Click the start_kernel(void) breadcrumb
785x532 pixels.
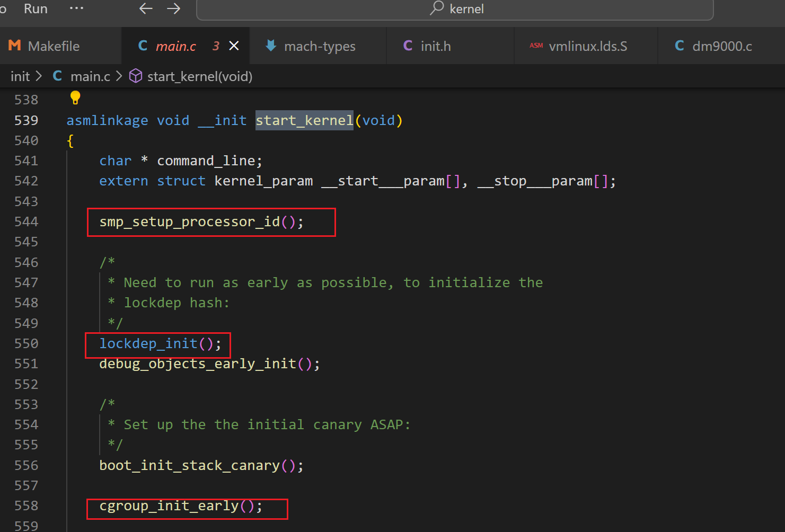coord(200,76)
